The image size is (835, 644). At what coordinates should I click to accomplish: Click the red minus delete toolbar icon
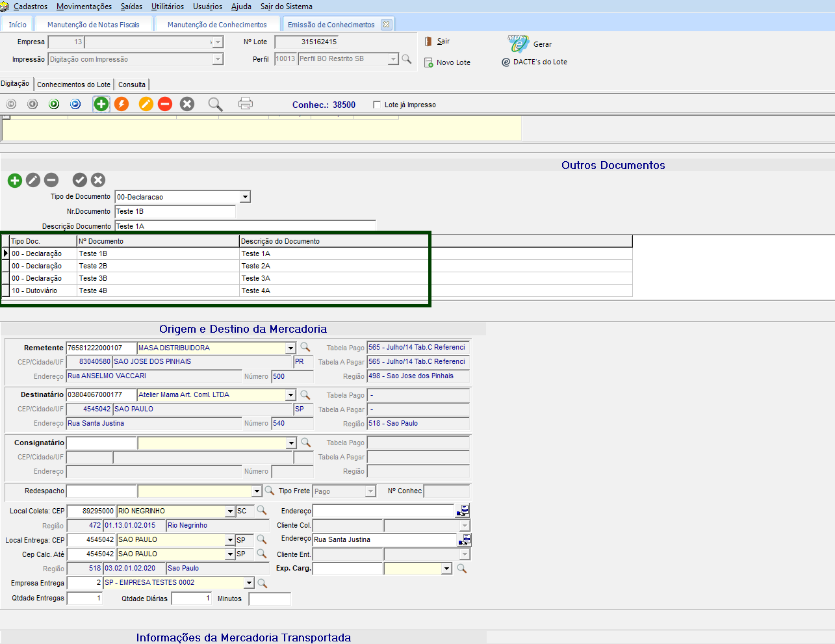click(165, 104)
